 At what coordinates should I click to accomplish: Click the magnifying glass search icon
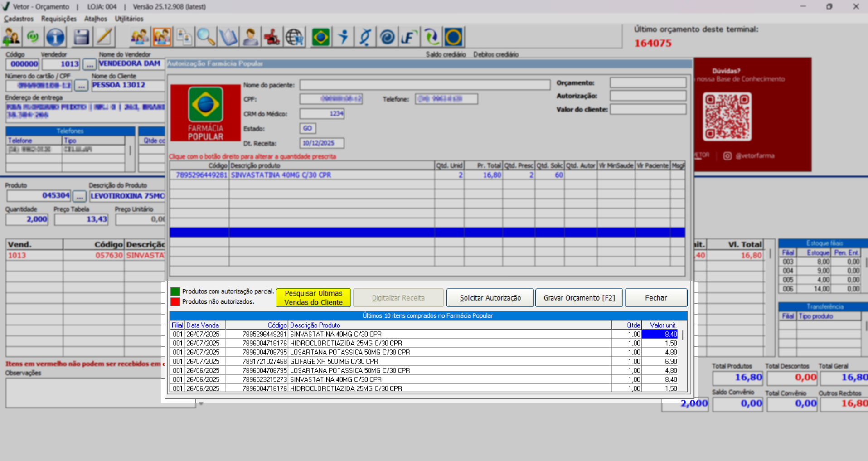pos(206,37)
